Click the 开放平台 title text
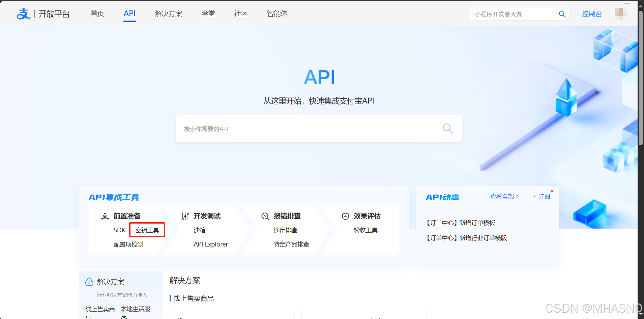644x319 pixels. (54, 14)
